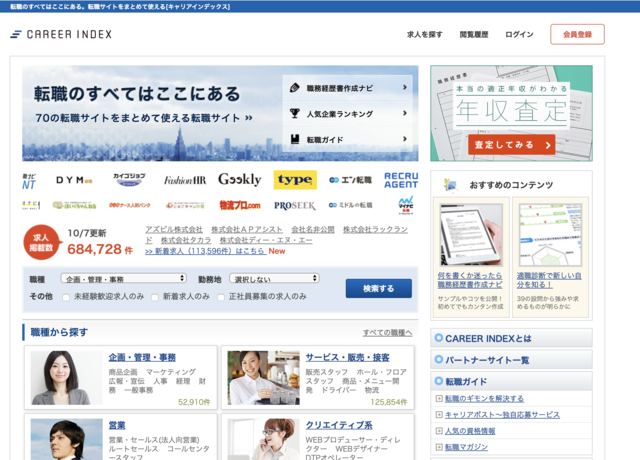Click the circle icon beside パートナーサイト一覧
Screen dimensions: 640x460
tap(439, 360)
